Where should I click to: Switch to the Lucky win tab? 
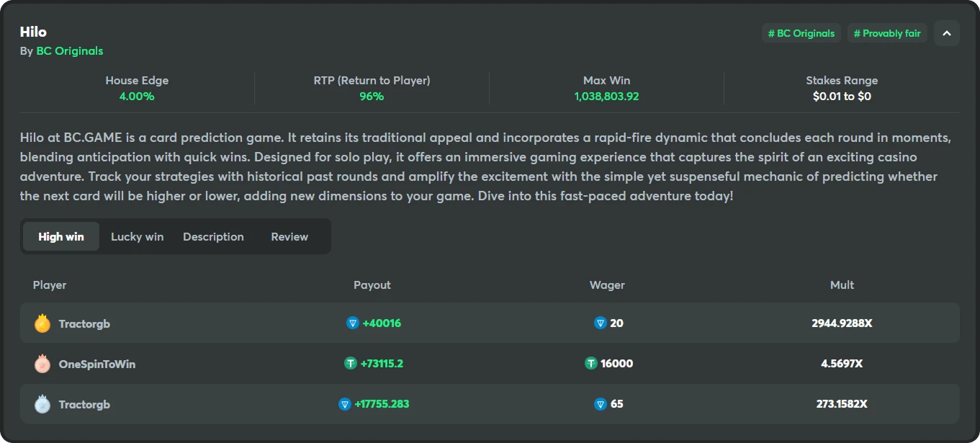pyautogui.click(x=137, y=236)
